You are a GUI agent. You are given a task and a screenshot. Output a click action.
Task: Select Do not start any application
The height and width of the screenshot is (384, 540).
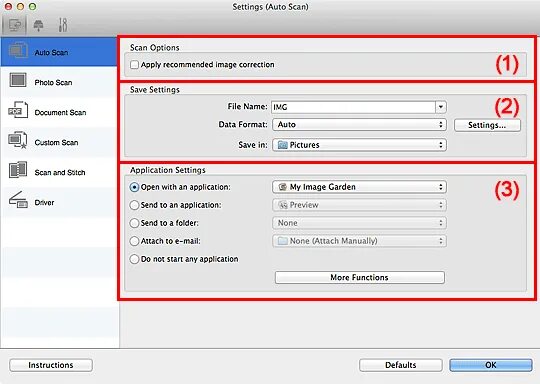click(134, 259)
